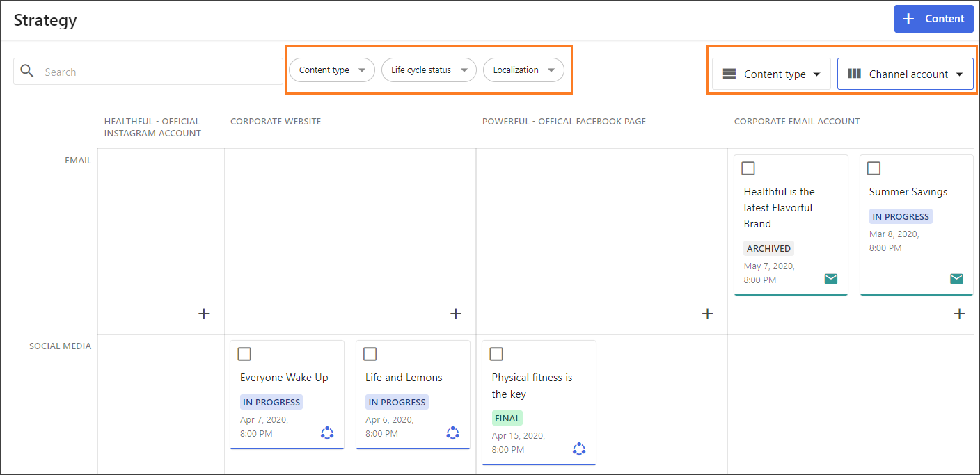Click social icon on Physical fitness is the key card
This screenshot has width=980, height=475.
coord(579,449)
